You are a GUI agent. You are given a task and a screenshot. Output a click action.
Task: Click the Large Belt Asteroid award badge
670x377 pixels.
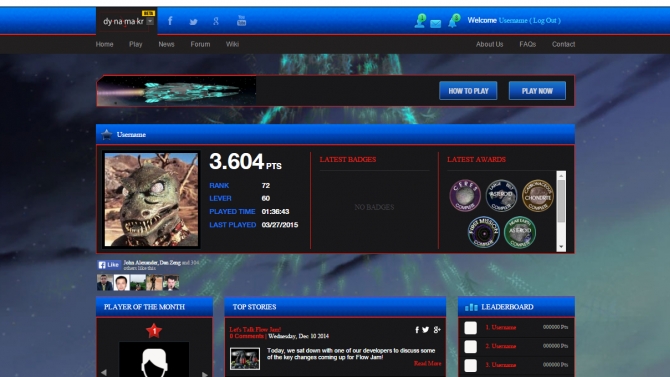(x=501, y=195)
